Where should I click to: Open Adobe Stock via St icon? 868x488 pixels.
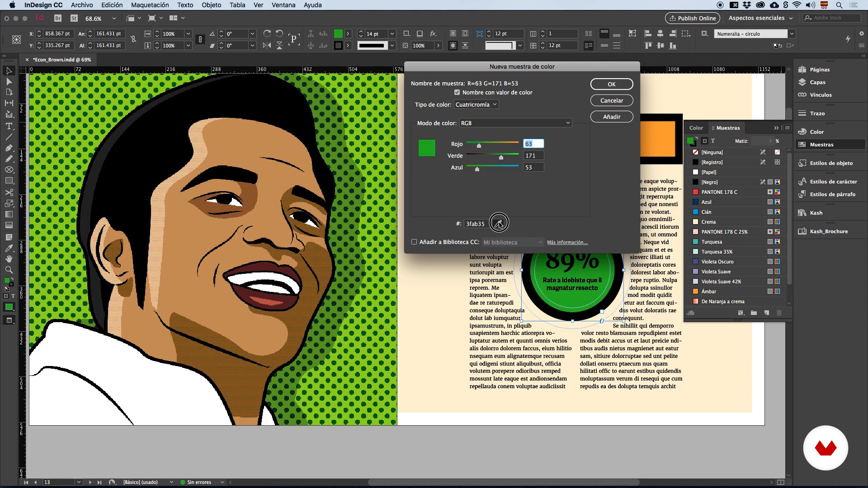pyautogui.click(x=74, y=18)
